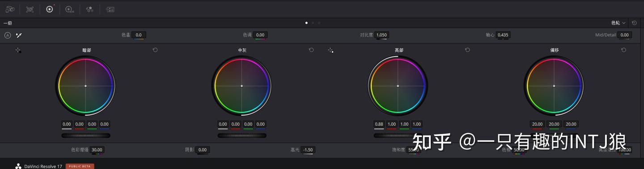This screenshot has height=169, width=644.
Task: Click the 偏移 wheel center point
Action: pyautogui.click(x=554, y=86)
